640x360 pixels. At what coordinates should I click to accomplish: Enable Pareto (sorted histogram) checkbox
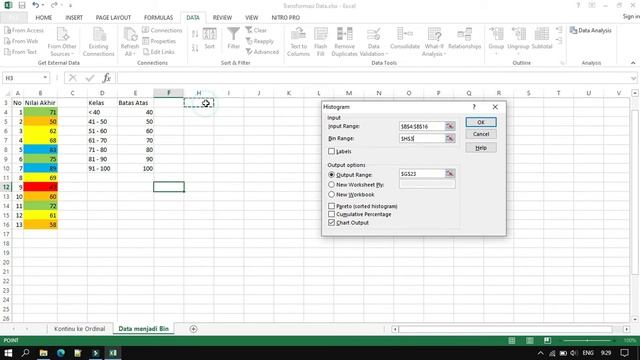pyautogui.click(x=331, y=206)
